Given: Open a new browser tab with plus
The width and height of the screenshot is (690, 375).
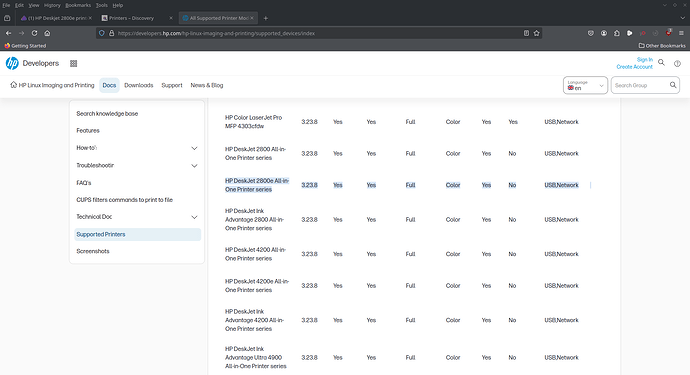Looking at the screenshot, I should click(x=265, y=18).
